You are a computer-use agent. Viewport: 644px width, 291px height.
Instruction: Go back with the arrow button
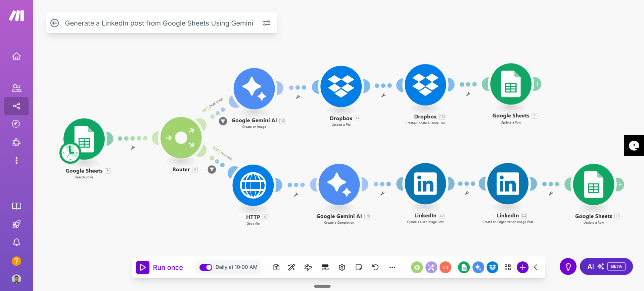click(54, 23)
